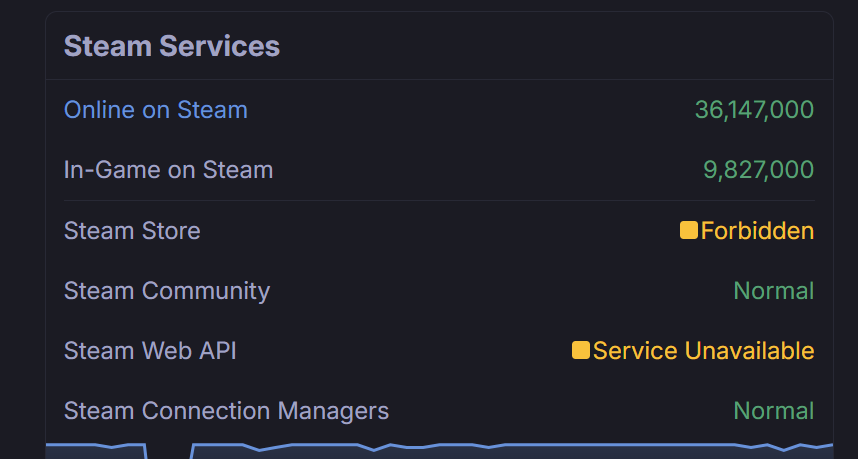Click the yellow icon beside Forbidden
The width and height of the screenshot is (858, 459).
(689, 230)
